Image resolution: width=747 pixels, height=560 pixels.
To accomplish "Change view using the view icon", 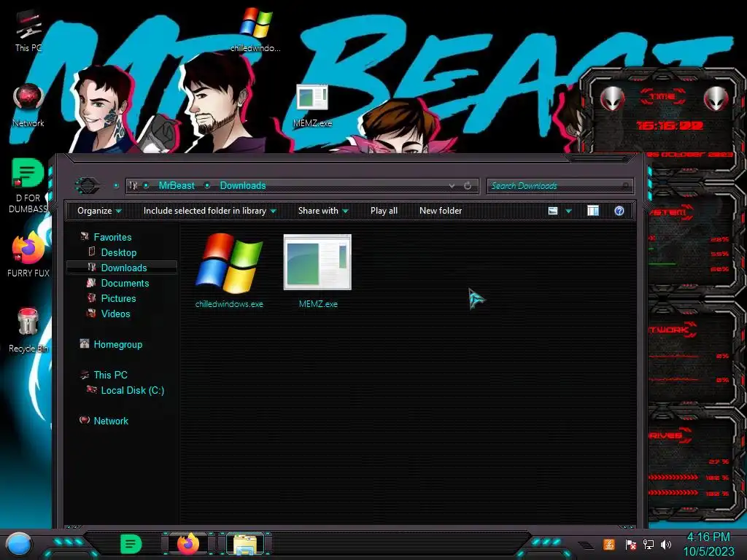I will pos(553,211).
